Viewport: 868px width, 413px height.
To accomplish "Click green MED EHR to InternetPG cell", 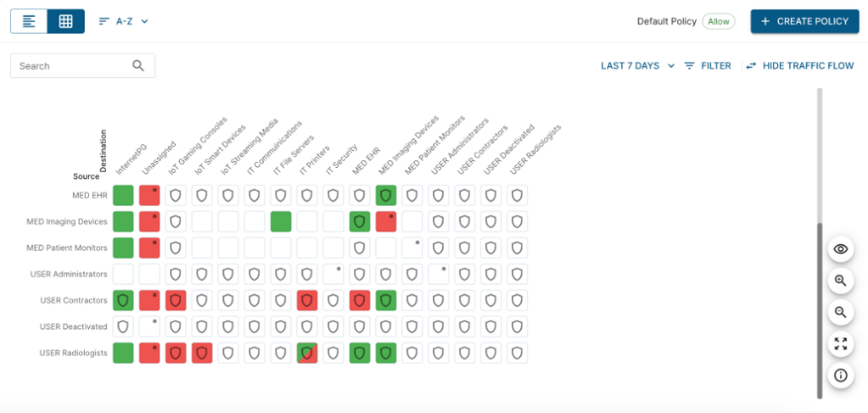I will (123, 196).
